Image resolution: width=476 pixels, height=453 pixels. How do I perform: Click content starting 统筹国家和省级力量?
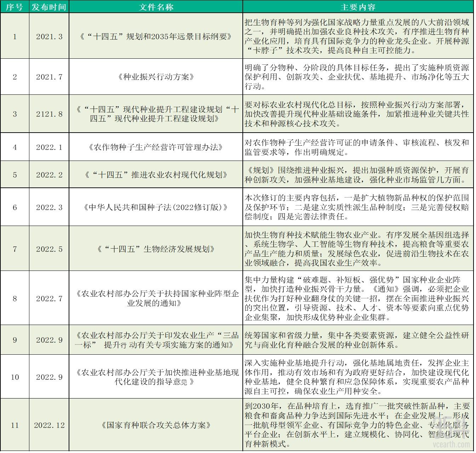coord(357,340)
